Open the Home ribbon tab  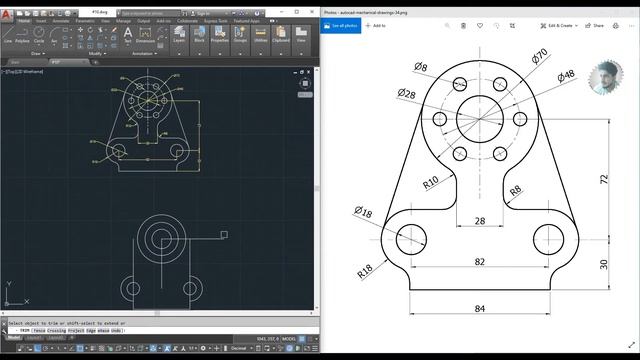(x=24, y=21)
